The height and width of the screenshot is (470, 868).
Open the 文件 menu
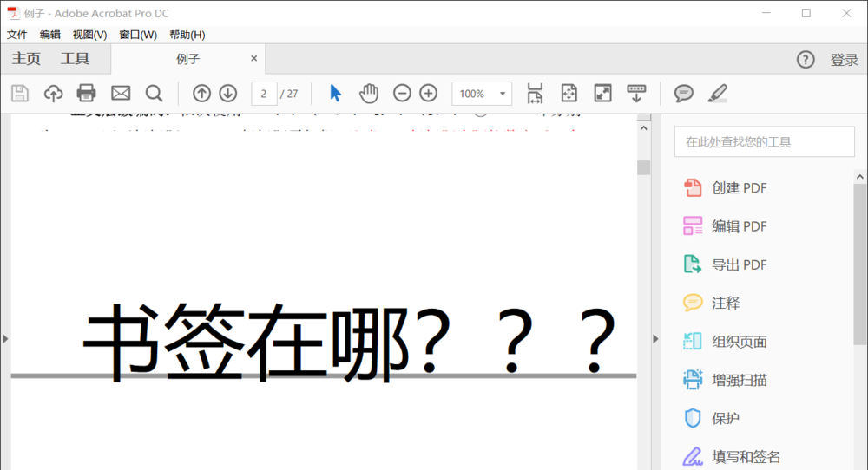(17, 35)
